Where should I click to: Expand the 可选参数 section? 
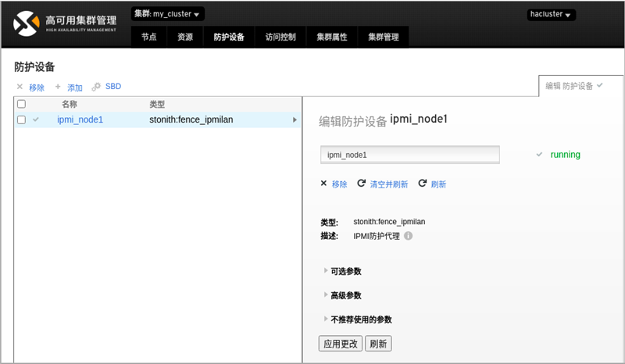[345, 271]
